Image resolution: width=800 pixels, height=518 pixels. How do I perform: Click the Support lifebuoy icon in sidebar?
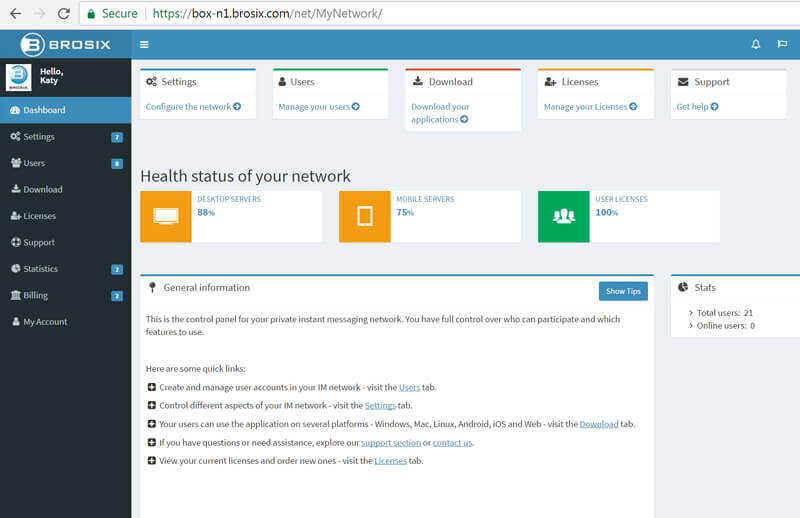pos(16,242)
